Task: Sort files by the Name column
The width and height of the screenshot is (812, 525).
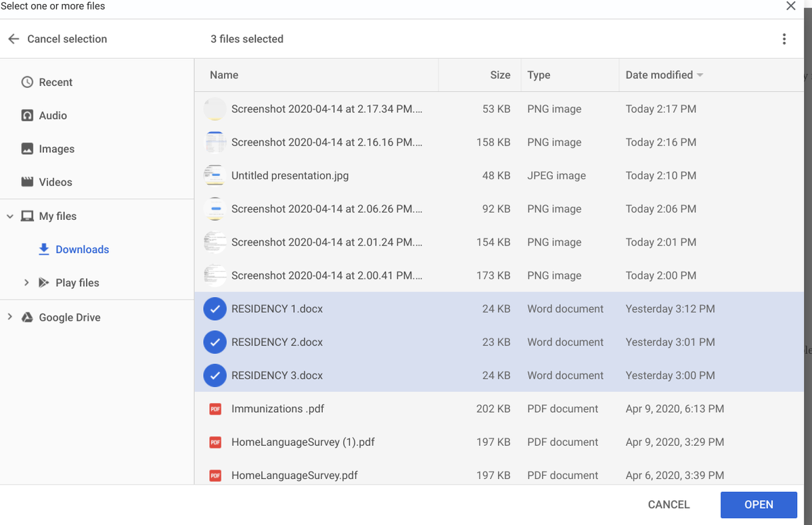Action: coord(224,75)
